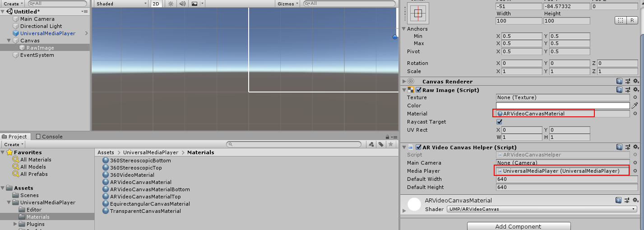Toggle raw edit mode R button
This screenshot has width=644, height=230.
coord(632,20)
